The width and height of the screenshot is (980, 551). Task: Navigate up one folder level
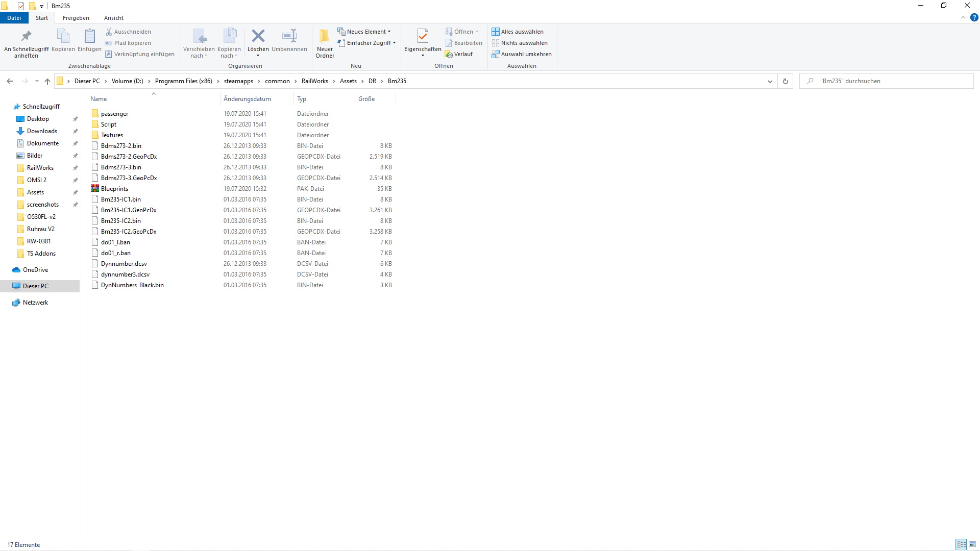click(47, 81)
